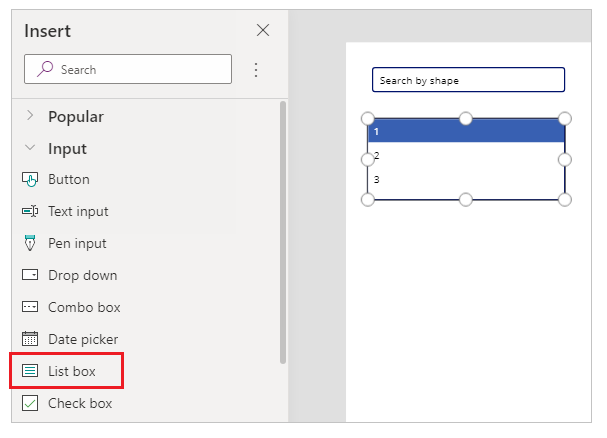The image size is (607, 438).
Task: Insert a Pen input control
Action: pyautogui.click(x=77, y=244)
